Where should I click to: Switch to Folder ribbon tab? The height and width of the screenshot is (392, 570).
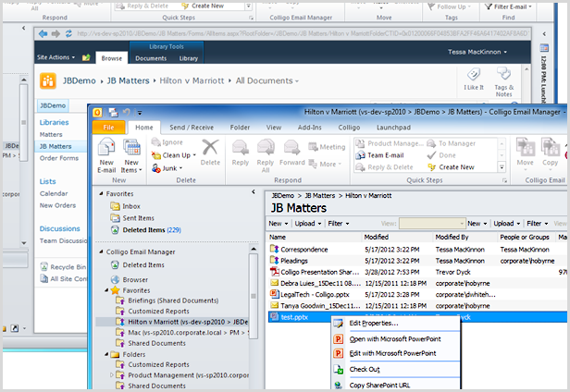(240, 128)
